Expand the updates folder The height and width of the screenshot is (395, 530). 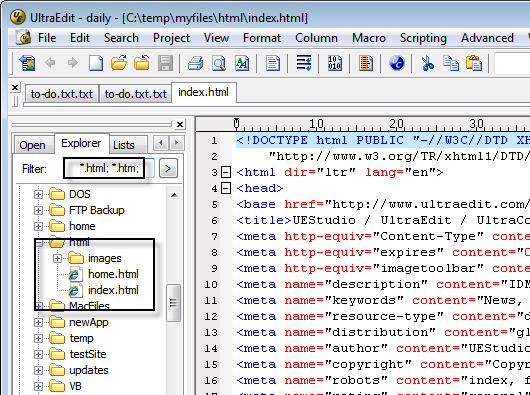click(x=38, y=370)
